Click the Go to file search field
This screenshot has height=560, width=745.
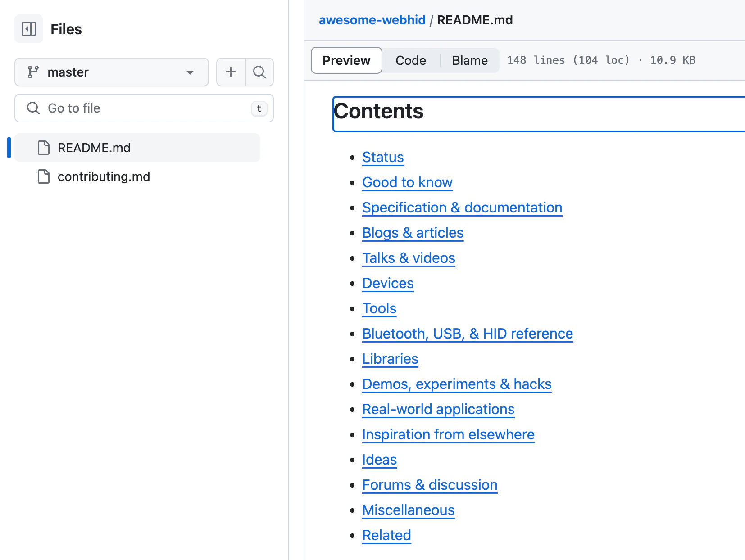pos(144,108)
